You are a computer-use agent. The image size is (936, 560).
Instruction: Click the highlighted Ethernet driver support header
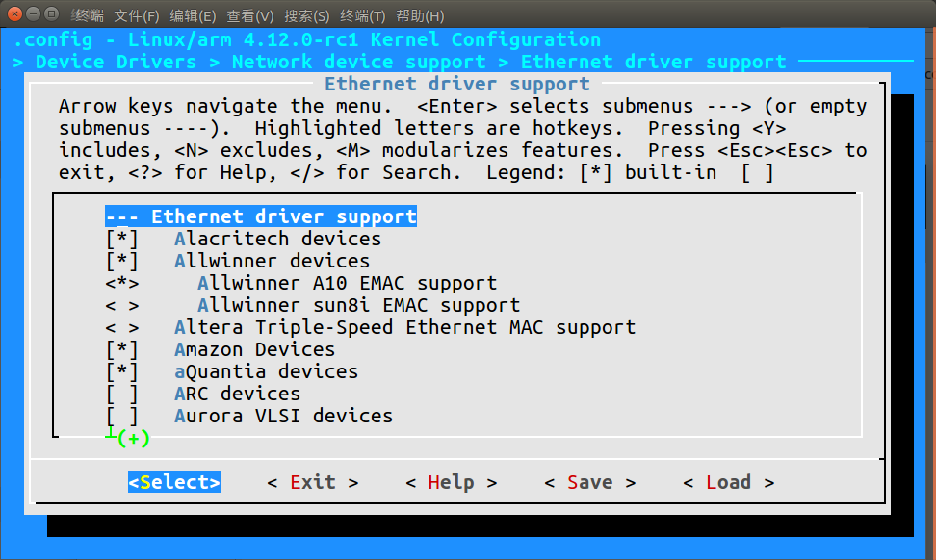coord(261,216)
